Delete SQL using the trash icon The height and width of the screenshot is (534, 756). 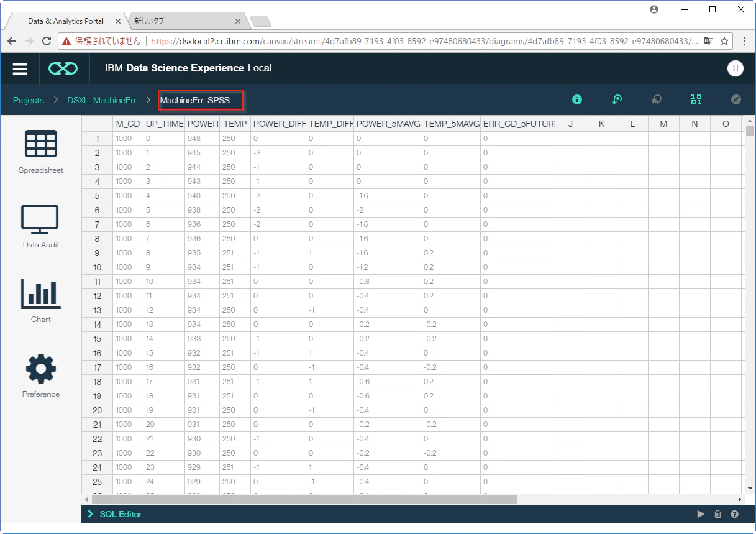point(718,514)
